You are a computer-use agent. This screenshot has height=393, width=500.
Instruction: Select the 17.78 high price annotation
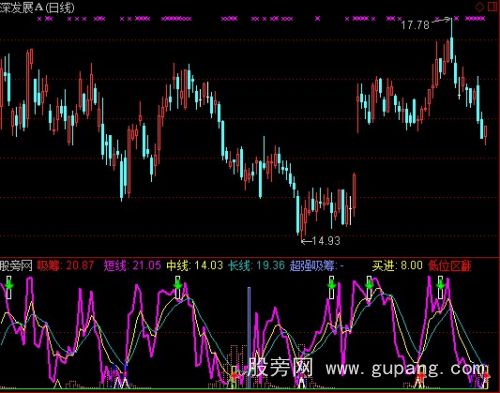click(x=415, y=25)
